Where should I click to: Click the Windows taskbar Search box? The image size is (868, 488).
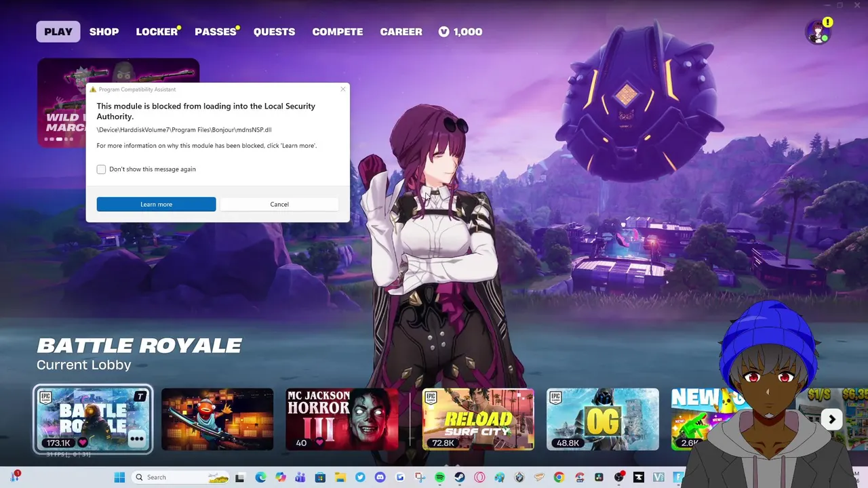point(180,477)
